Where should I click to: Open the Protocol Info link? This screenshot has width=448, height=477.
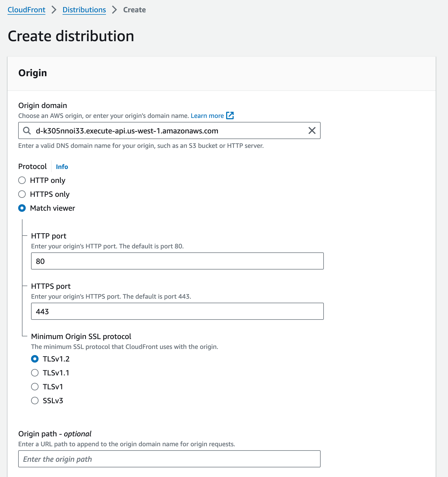tap(62, 167)
